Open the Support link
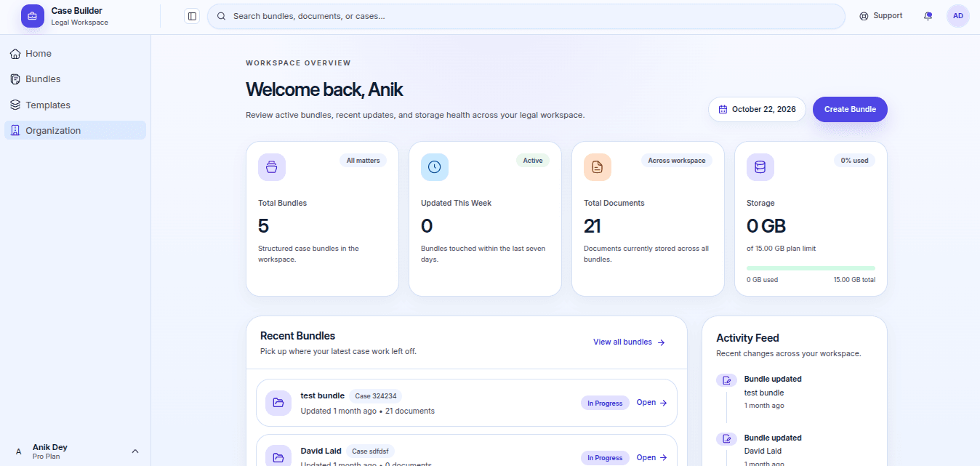The height and width of the screenshot is (466, 980). click(881, 16)
